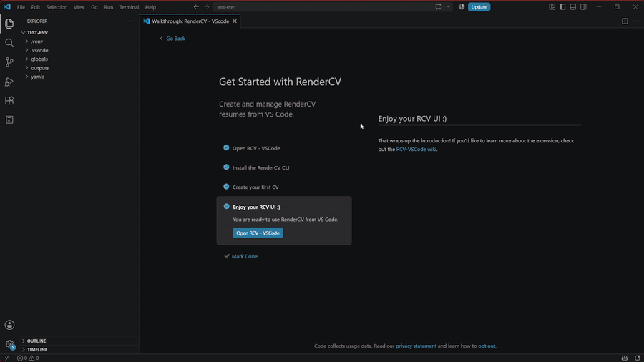Click the notifications bell in status bar

pos(637,358)
